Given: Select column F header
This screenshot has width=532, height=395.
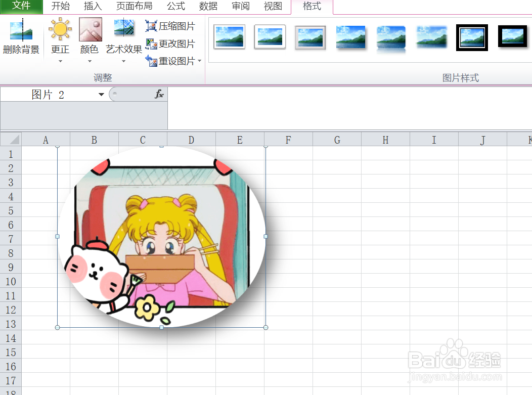Looking at the screenshot, I should [288, 140].
